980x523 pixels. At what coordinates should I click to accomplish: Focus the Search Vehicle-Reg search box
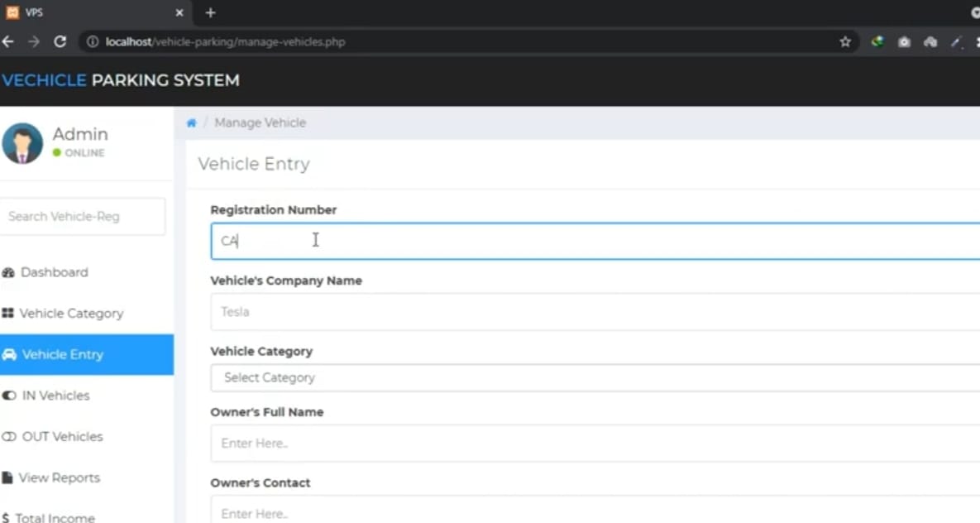(82, 216)
